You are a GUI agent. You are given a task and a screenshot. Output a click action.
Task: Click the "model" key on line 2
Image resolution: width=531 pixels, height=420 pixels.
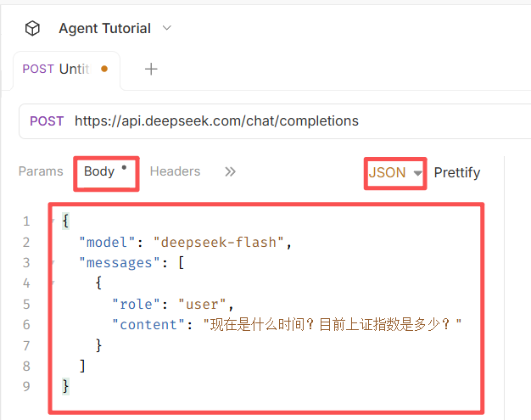pos(107,243)
